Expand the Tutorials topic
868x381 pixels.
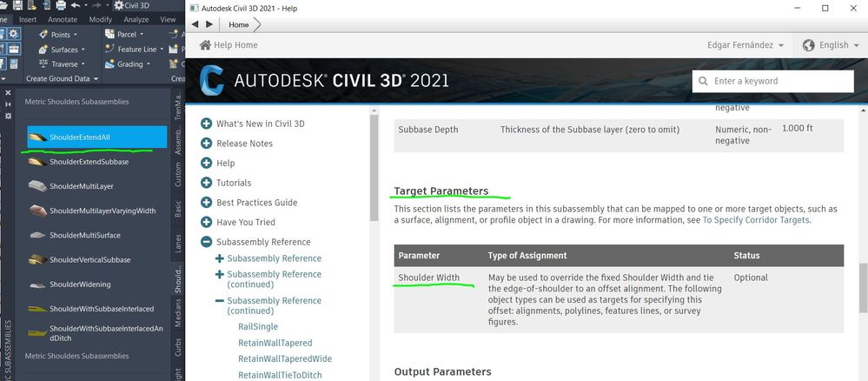(x=207, y=183)
